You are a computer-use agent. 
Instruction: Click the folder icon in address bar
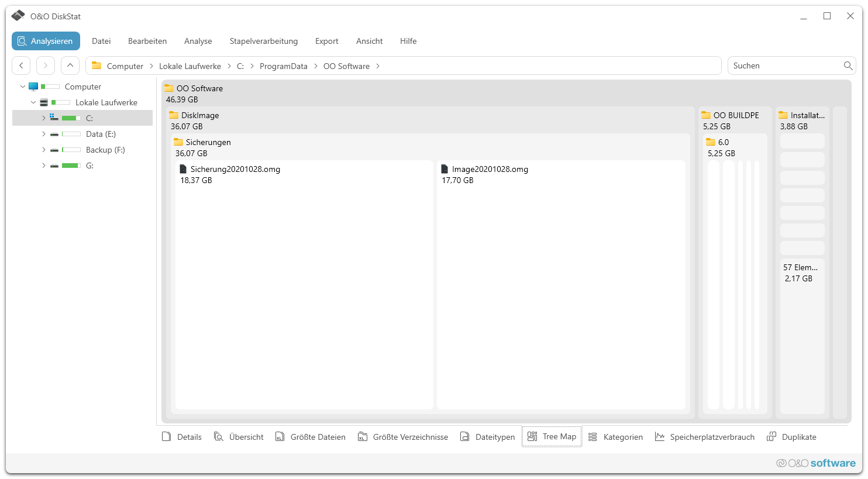[97, 66]
